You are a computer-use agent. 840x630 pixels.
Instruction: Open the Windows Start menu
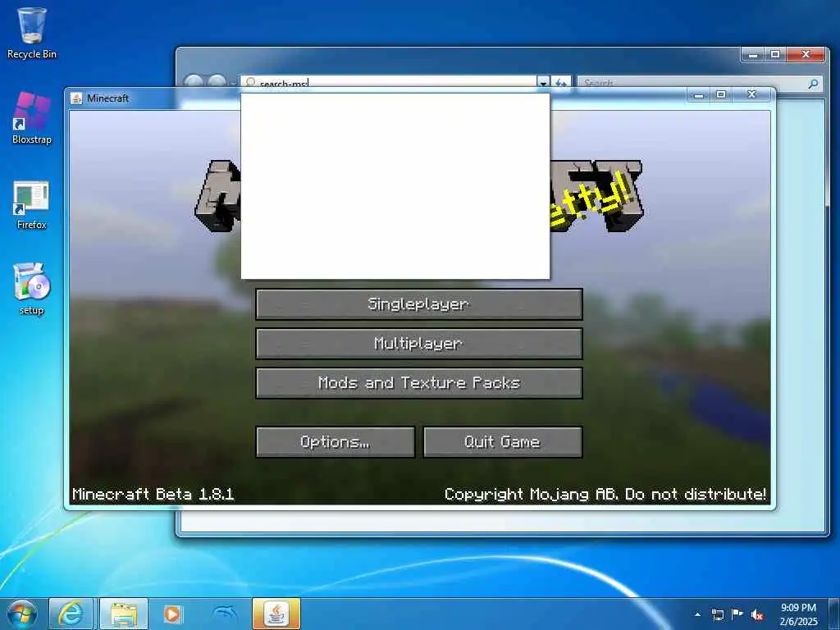click(22, 614)
